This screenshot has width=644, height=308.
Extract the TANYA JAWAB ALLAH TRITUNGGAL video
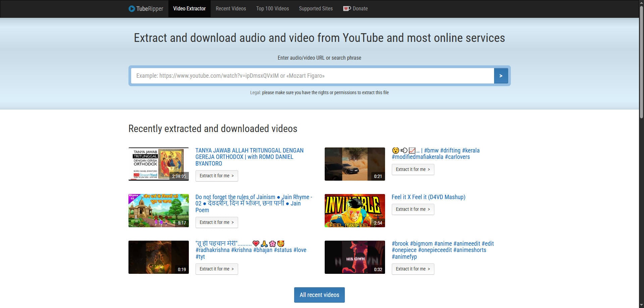[217, 176]
